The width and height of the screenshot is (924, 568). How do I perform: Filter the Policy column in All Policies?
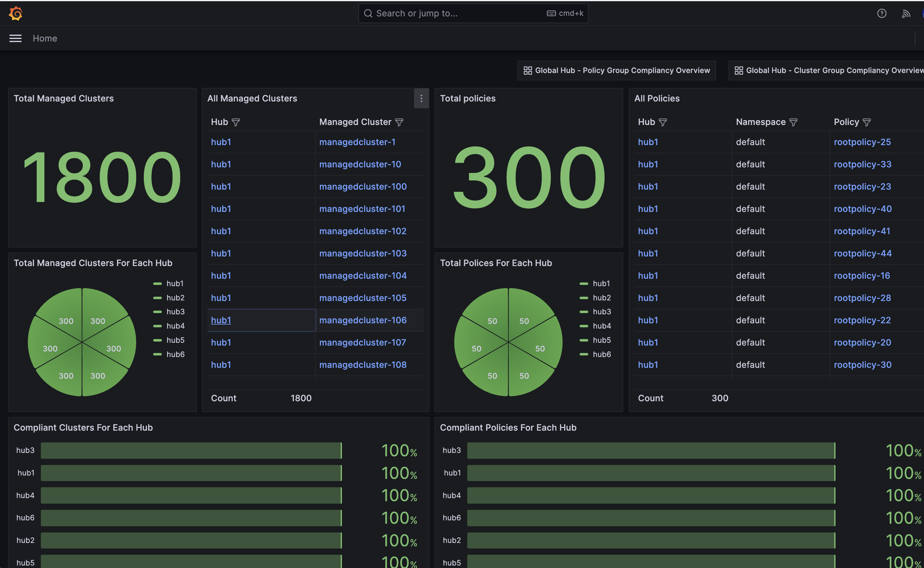[866, 123]
